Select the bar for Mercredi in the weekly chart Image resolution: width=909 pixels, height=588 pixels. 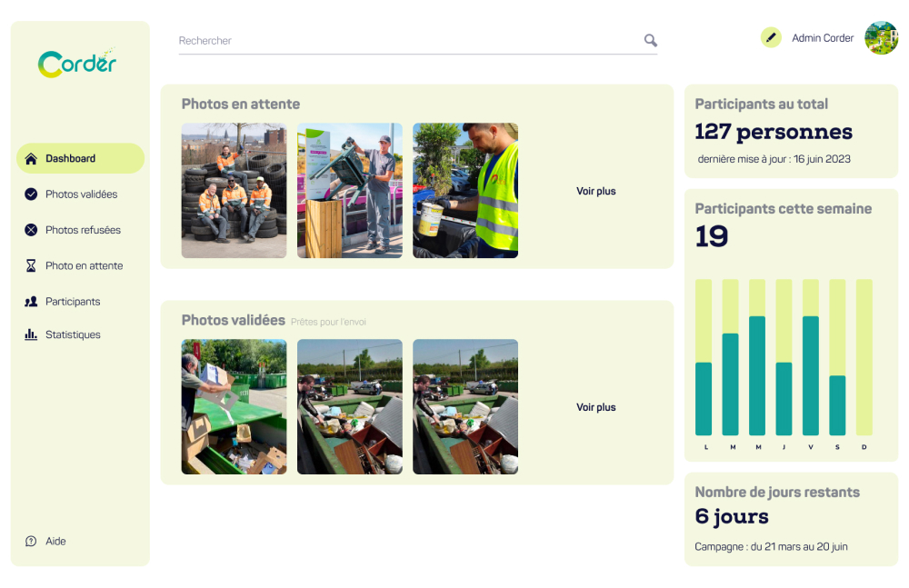756,377
